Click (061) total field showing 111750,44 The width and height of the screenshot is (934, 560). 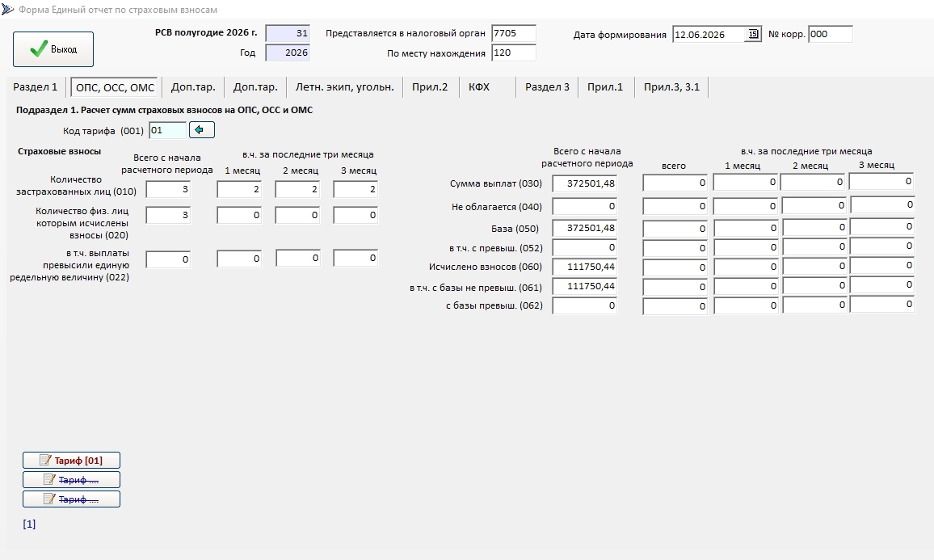click(584, 287)
